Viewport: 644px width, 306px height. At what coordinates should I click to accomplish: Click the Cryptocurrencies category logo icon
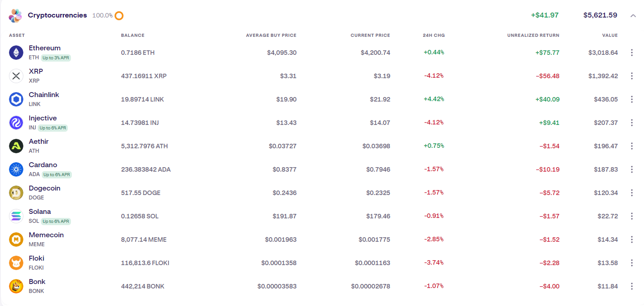coord(15,16)
